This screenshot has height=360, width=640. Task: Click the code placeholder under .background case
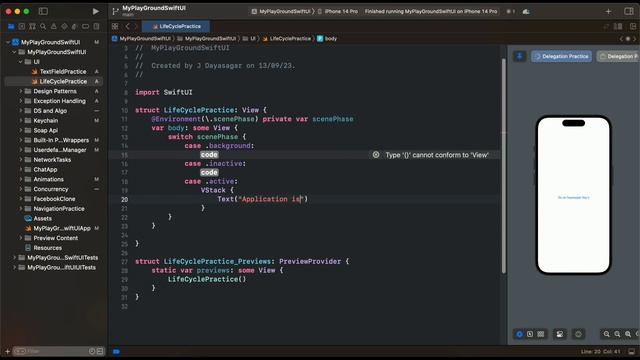click(x=209, y=155)
